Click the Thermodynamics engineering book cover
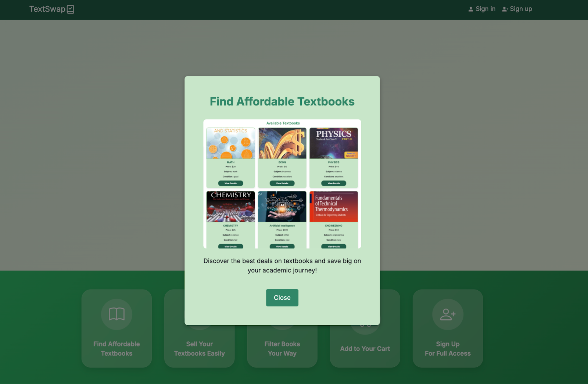The height and width of the screenshot is (384, 588). [x=334, y=207]
